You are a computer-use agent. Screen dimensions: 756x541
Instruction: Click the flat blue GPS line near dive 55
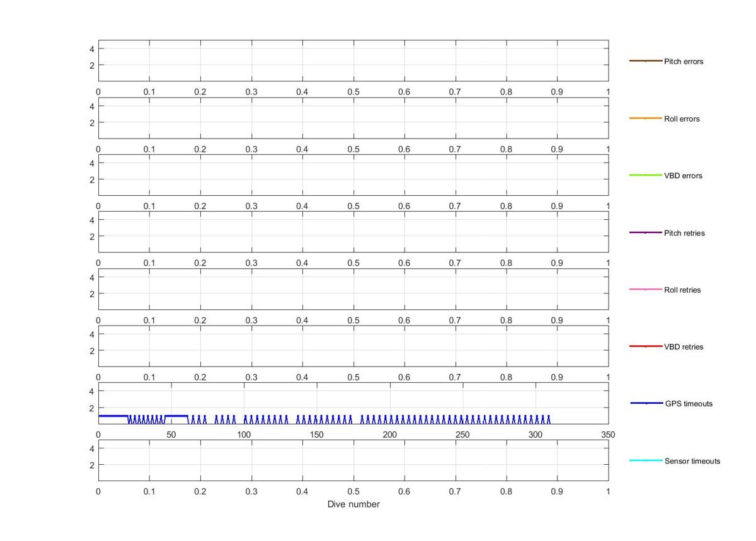click(x=176, y=416)
